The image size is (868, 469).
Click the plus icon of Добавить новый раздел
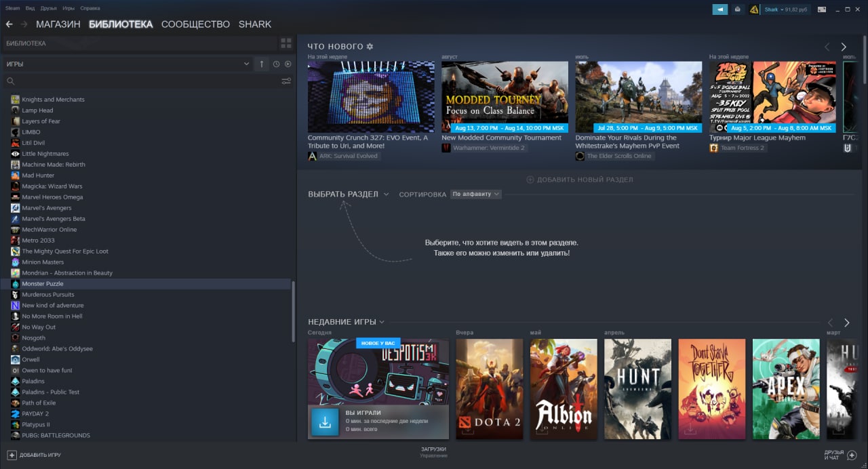[530, 180]
